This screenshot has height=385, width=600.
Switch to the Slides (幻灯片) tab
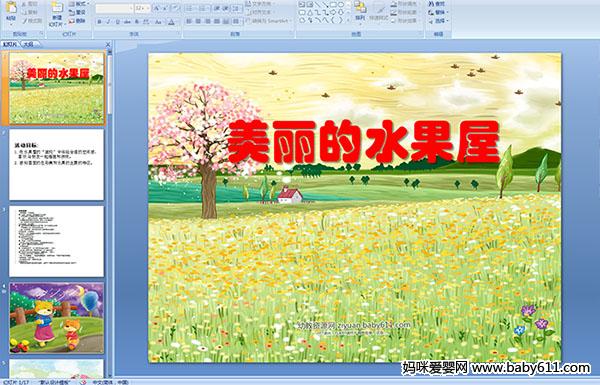[x=10, y=44]
